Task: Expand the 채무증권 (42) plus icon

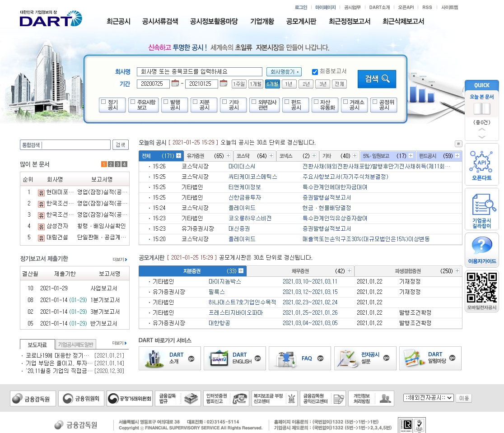Action: (x=349, y=270)
